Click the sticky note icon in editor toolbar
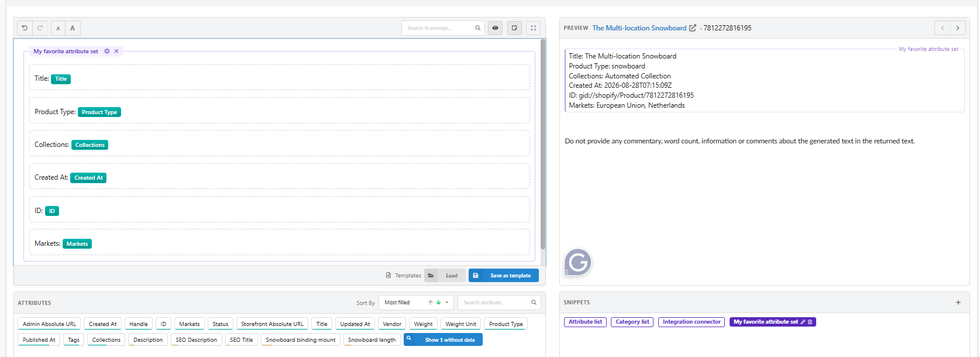980x357 pixels. (x=514, y=28)
